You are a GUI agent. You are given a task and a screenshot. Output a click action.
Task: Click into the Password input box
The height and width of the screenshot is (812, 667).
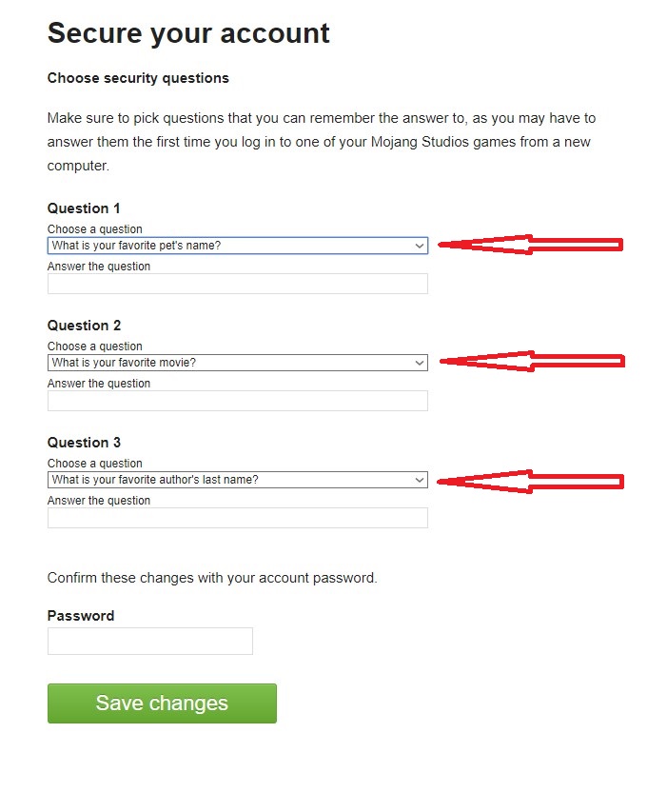pos(149,641)
